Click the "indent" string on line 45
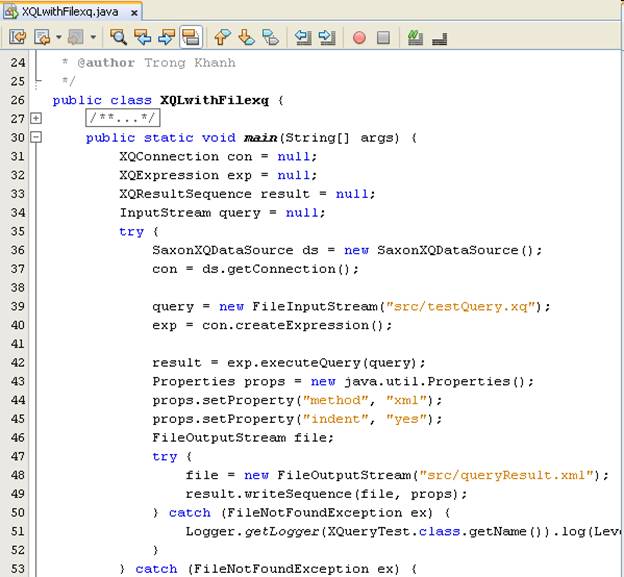The image size is (624, 577). [335, 419]
